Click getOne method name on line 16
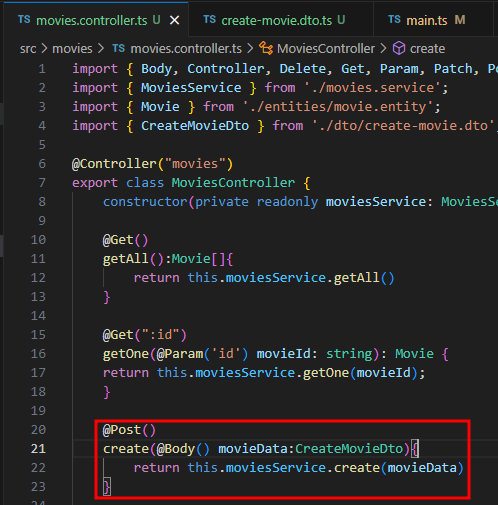The width and height of the screenshot is (498, 505). coord(126,354)
